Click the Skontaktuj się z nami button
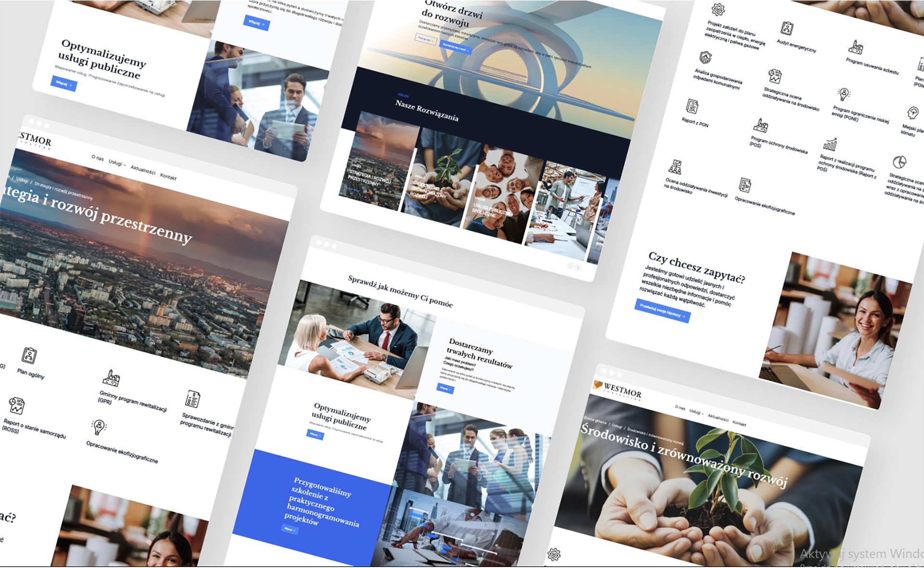924x568 pixels. point(455,48)
